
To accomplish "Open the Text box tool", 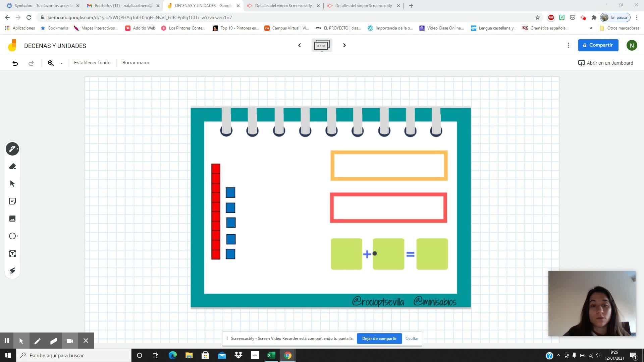I will click(12, 253).
